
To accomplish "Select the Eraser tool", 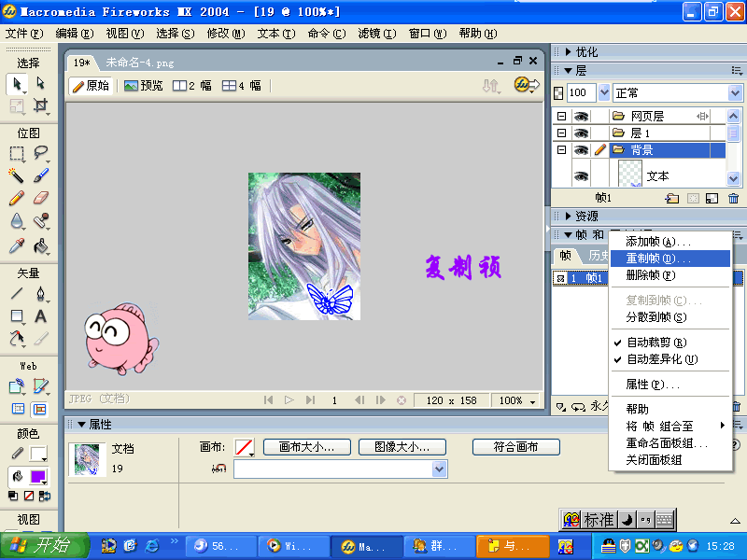I will pyautogui.click(x=40, y=198).
